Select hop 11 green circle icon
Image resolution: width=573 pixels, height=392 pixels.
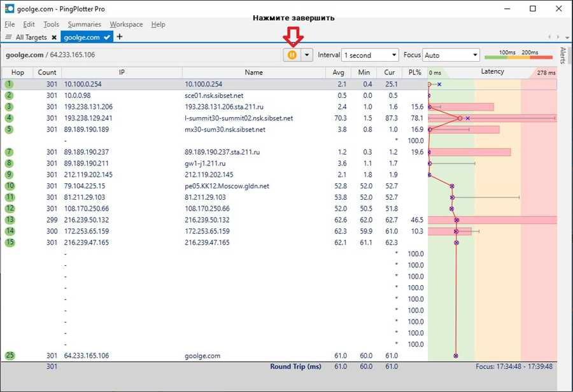click(x=10, y=197)
